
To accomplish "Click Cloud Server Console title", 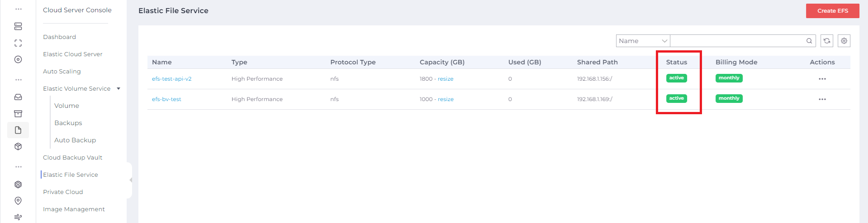I will [x=77, y=10].
